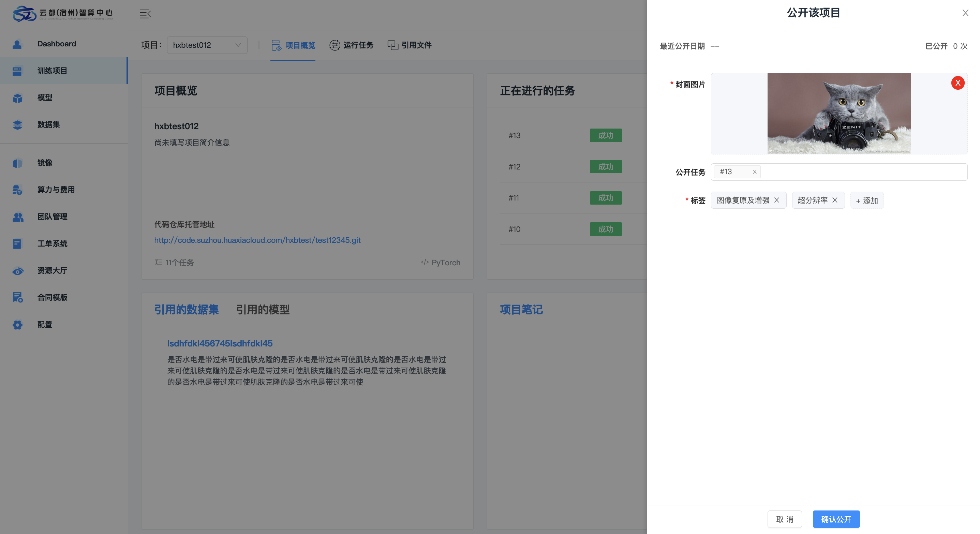Open the hxbtest012 project dropdown
The image size is (980, 534).
(x=207, y=45)
